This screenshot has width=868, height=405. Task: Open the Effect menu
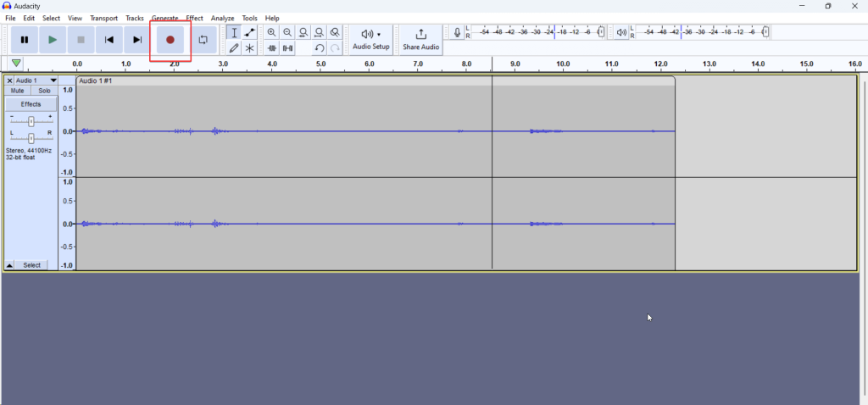pyautogui.click(x=194, y=18)
